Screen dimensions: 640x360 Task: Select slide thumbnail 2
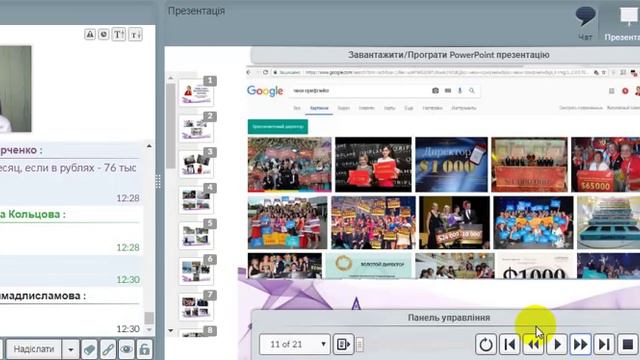[x=196, y=129]
